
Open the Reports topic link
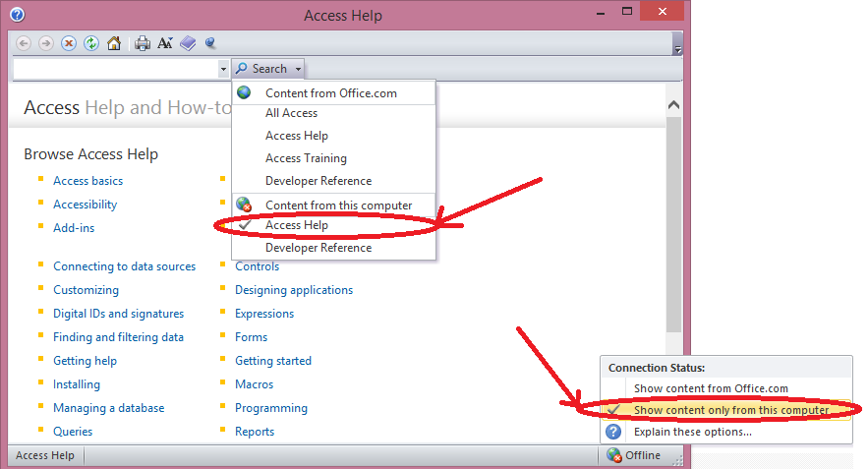coord(255,432)
